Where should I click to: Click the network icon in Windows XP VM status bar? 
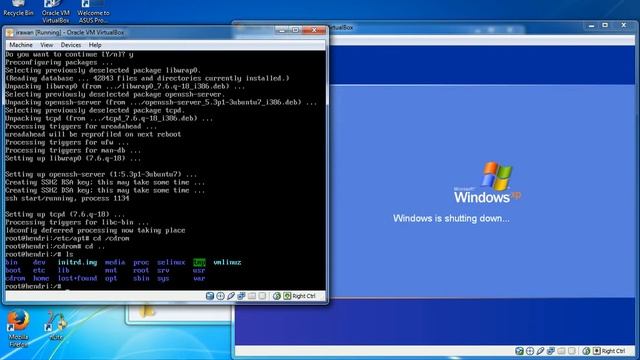551,351
